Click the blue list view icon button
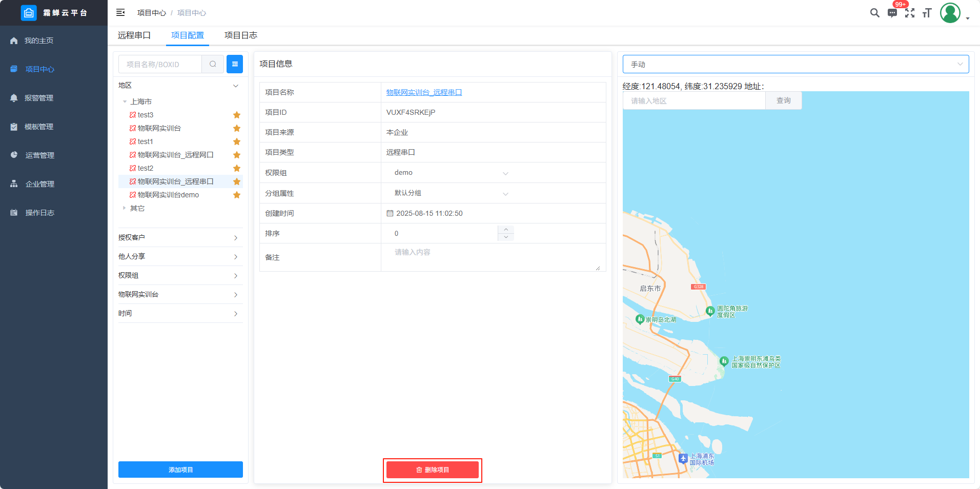The image size is (980, 489). [235, 64]
